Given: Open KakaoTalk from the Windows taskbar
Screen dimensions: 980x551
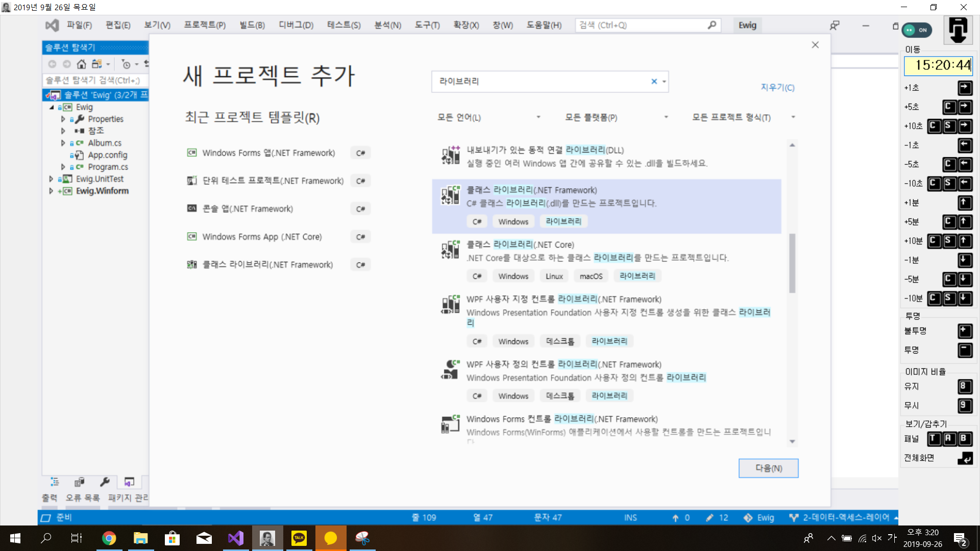Looking at the screenshot, I should pyautogui.click(x=299, y=538).
